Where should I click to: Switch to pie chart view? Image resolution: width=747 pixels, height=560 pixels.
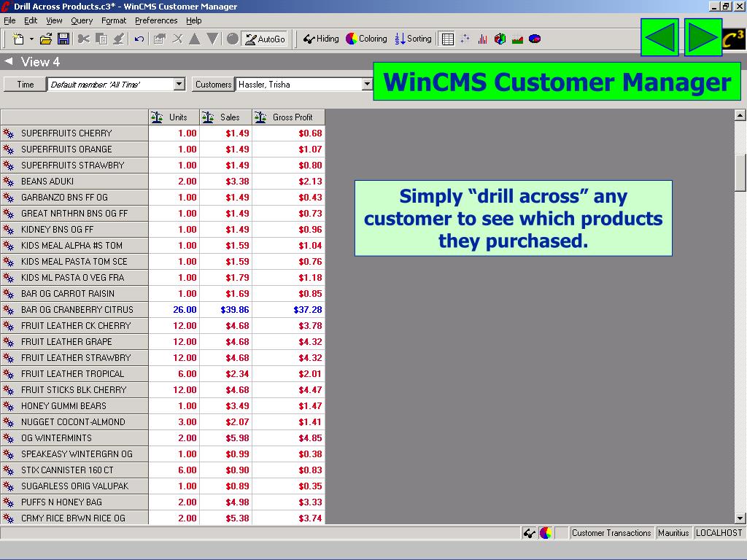535,39
